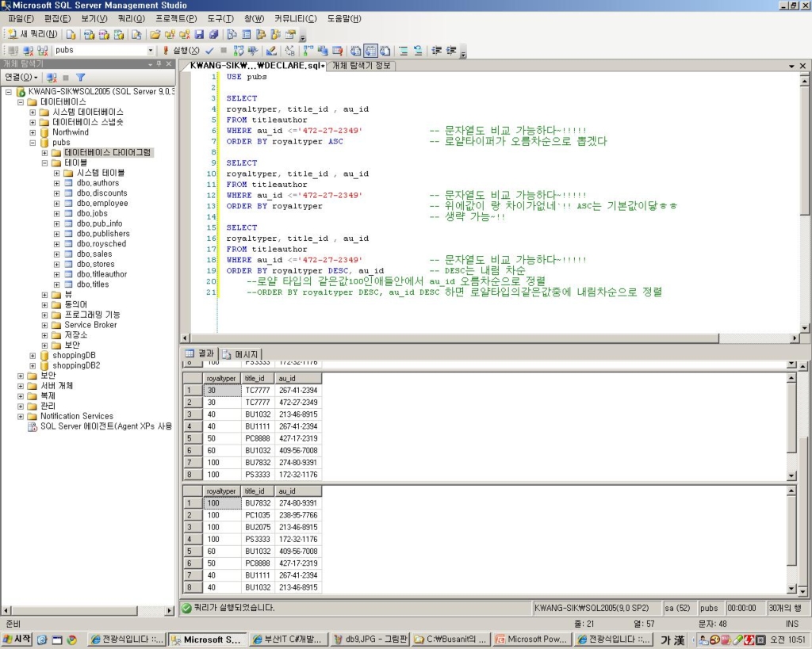Parse the query with the checkmark icon

click(209, 50)
